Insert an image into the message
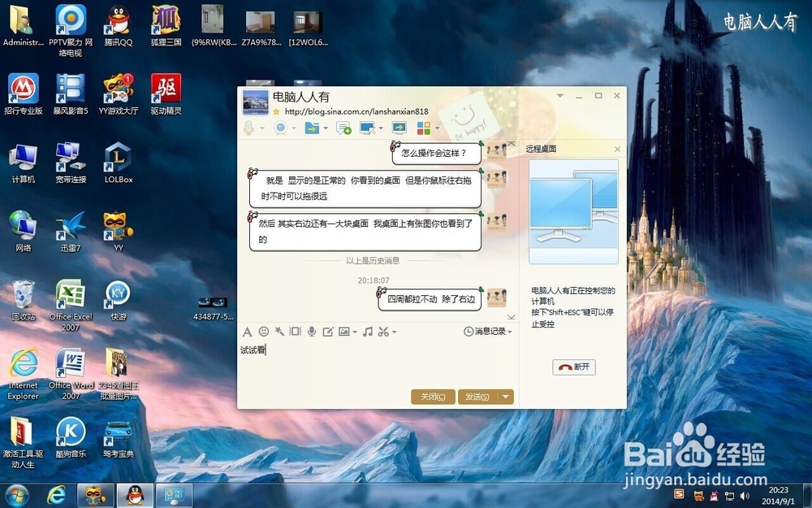The image size is (812, 508). (x=345, y=332)
